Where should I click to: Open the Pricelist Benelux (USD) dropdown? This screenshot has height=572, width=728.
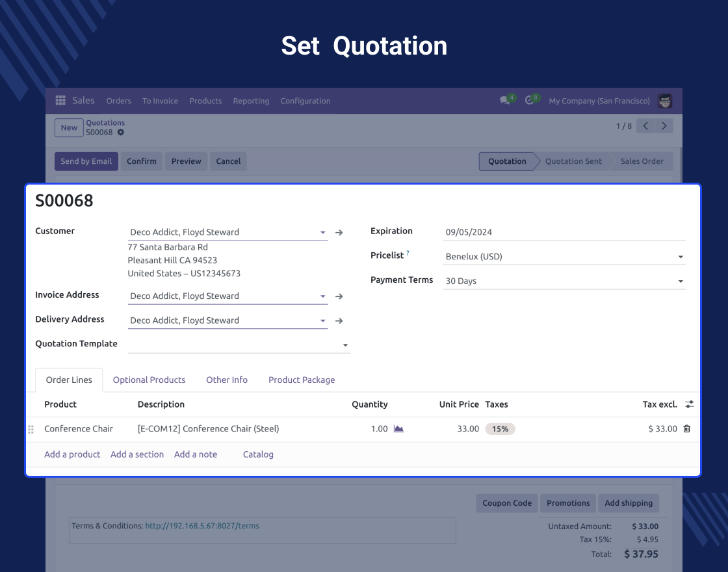tap(681, 257)
